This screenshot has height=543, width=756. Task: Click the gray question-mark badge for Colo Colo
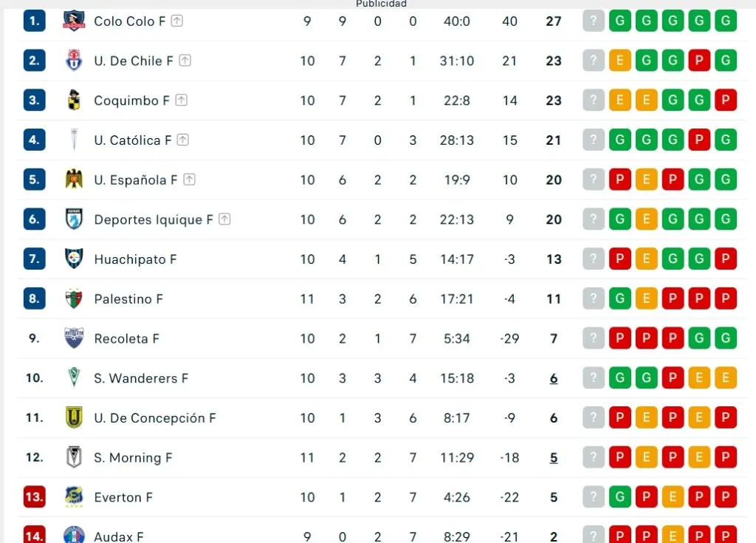pos(593,21)
